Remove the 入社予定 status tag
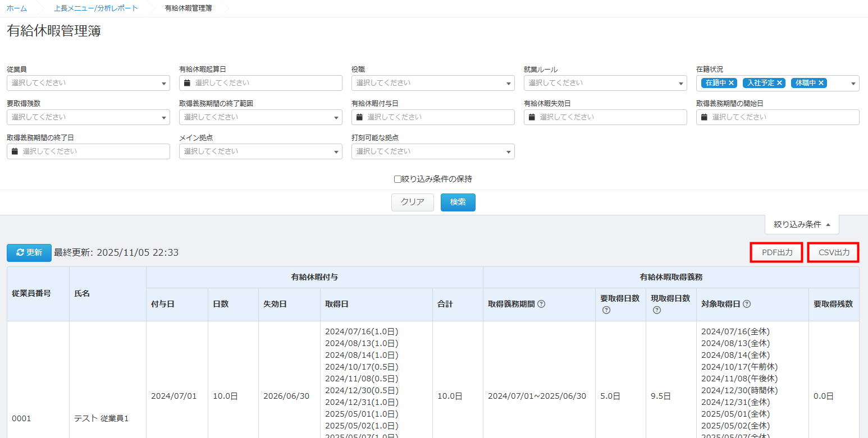This screenshot has width=868, height=438. point(779,83)
